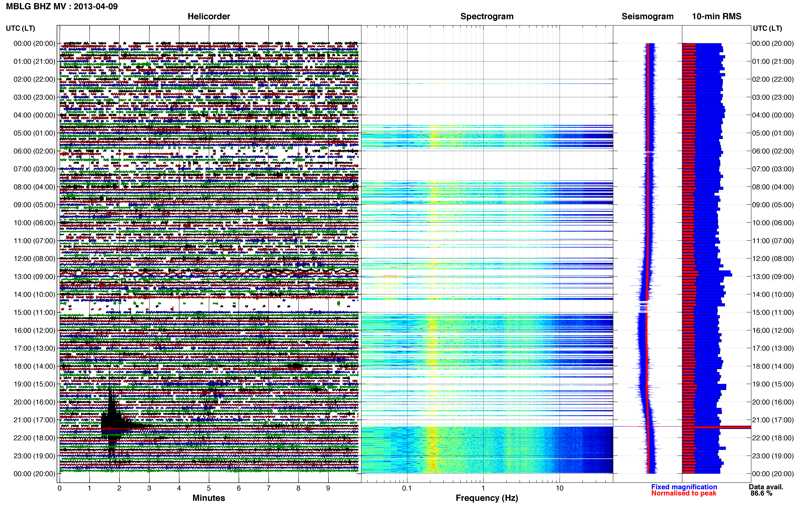Click the plot title 'MBLG BHZ MV : 2013-04-09'
The width and height of the screenshot is (812, 508).
(x=62, y=6)
